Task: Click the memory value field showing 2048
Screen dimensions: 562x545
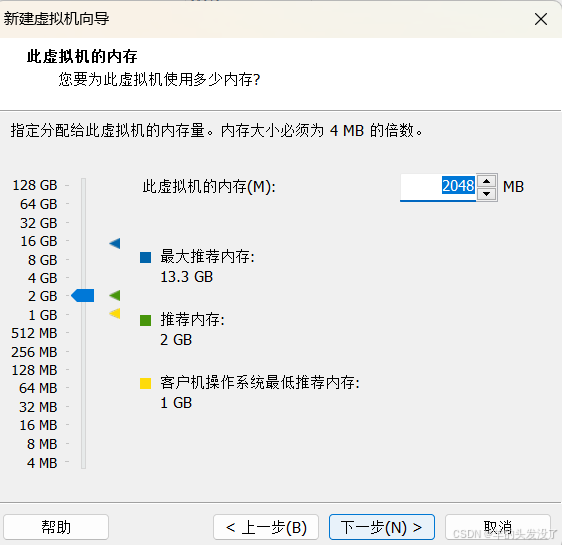Action: coord(438,187)
